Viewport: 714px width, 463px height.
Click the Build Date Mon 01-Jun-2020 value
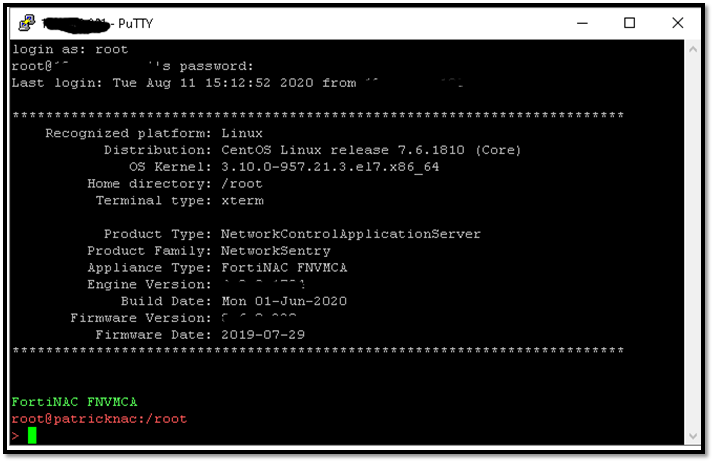click(x=284, y=301)
